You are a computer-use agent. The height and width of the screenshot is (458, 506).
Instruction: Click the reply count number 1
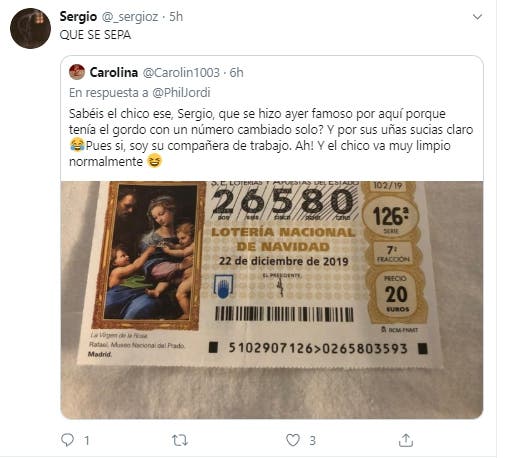tap(87, 441)
